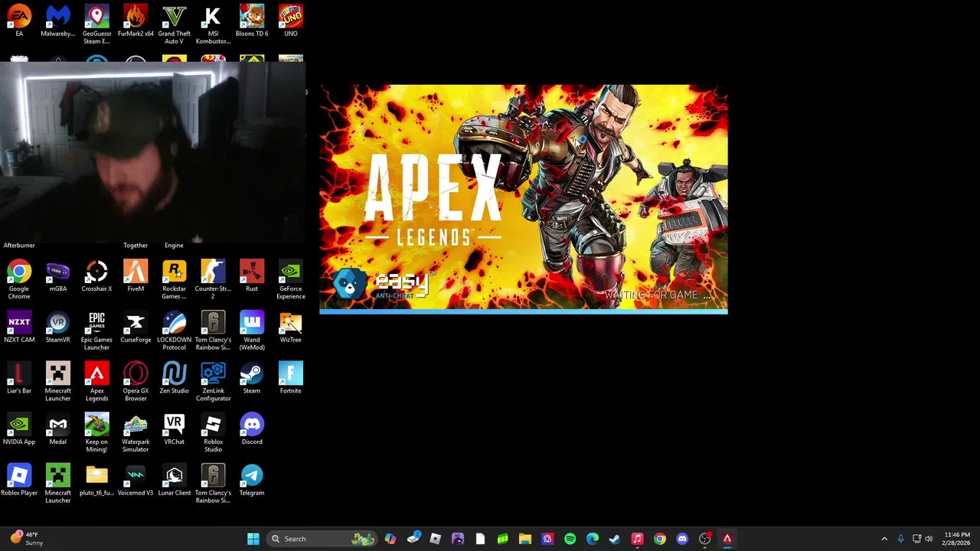Open FurMark2 x64 desktop icon
Screen dimensions: 980x551
click(136, 21)
